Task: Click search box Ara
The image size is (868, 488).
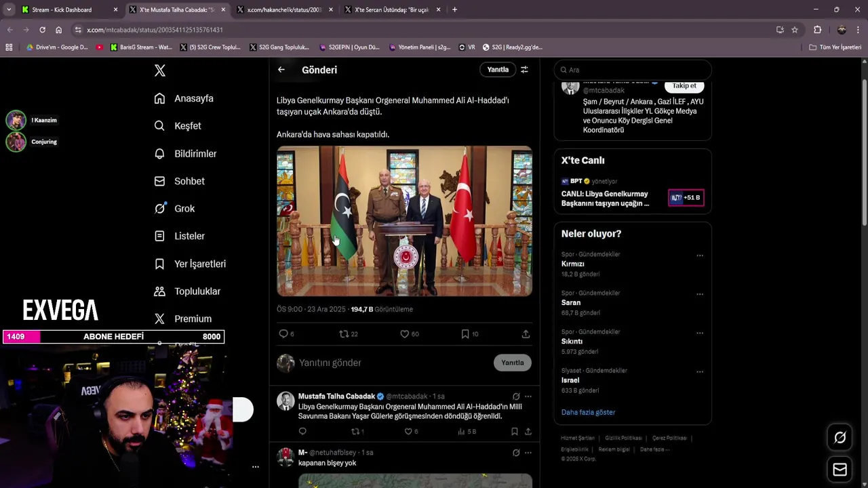Action: click(633, 70)
